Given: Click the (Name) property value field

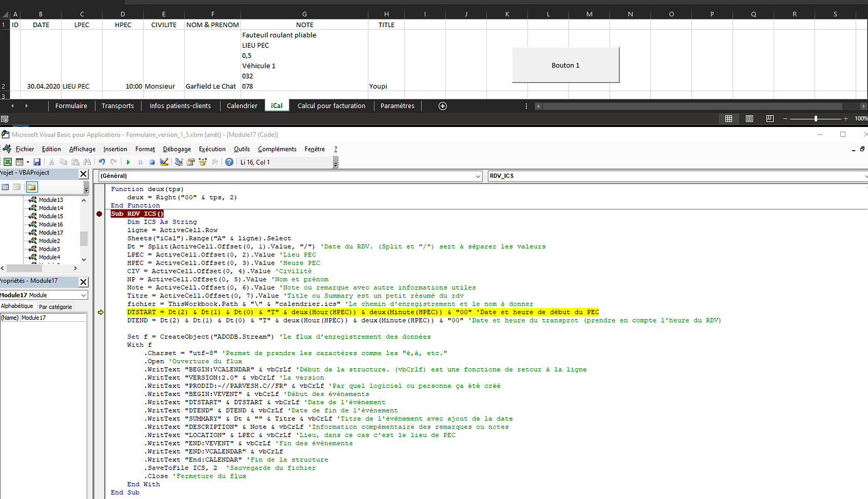Looking at the screenshot, I should pos(53,318).
